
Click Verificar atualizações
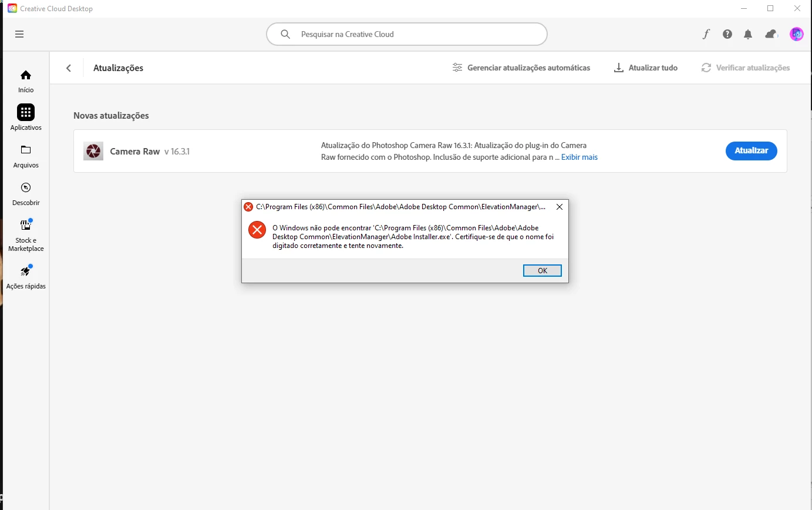pyautogui.click(x=746, y=68)
